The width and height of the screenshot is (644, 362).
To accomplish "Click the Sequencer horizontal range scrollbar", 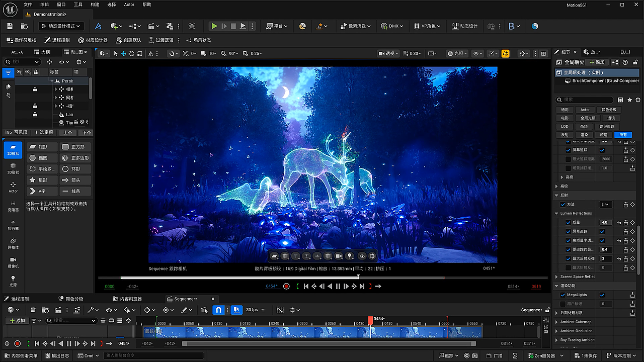I will [329, 344].
